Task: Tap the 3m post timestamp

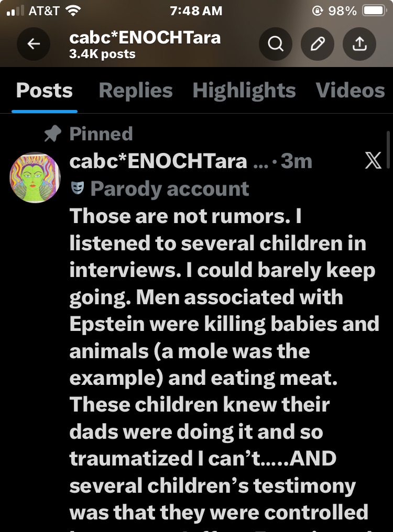Action: [x=297, y=161]
